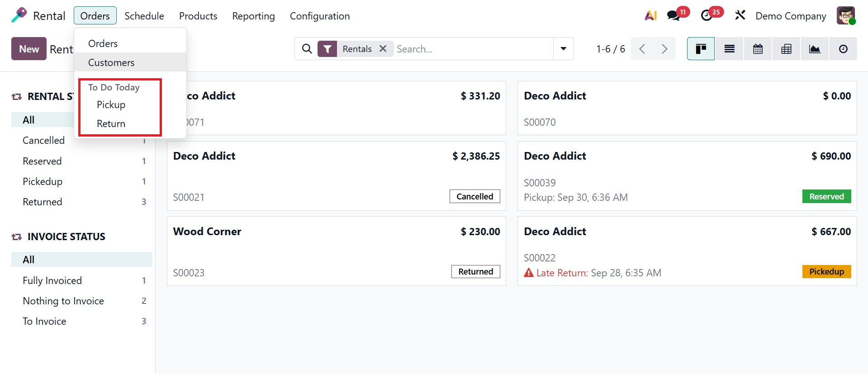Image resolution: width=868 pixels, height=374 pixels.
Task: Go to the next page of records
Action: click(x=664, y=49)
